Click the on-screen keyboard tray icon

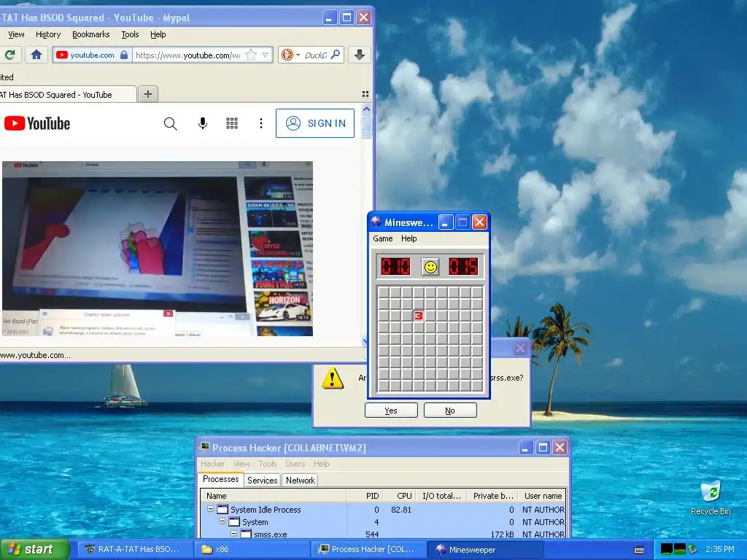tap(639, 550)
